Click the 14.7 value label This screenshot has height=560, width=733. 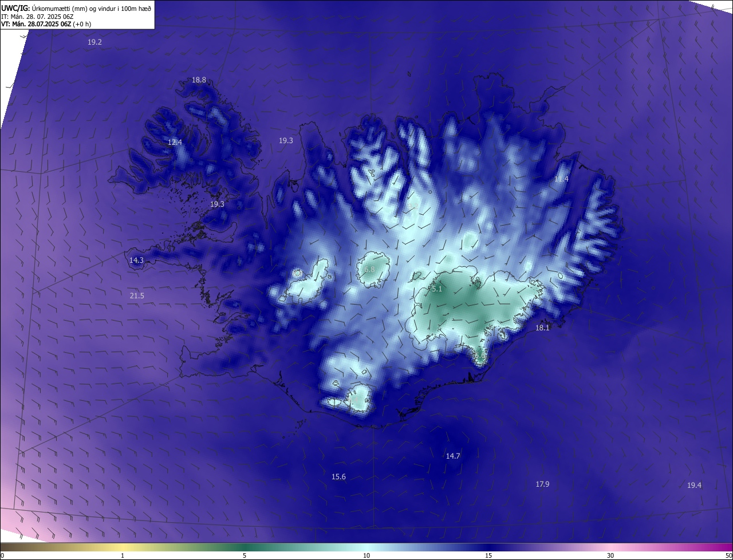click(x=453, y=456)
